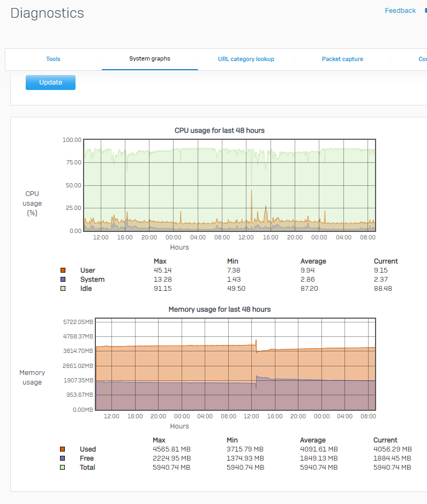Viewport: 427px width, 504px height.
Task: Click the orange Used memory swatch
Action: click(62, 449)
